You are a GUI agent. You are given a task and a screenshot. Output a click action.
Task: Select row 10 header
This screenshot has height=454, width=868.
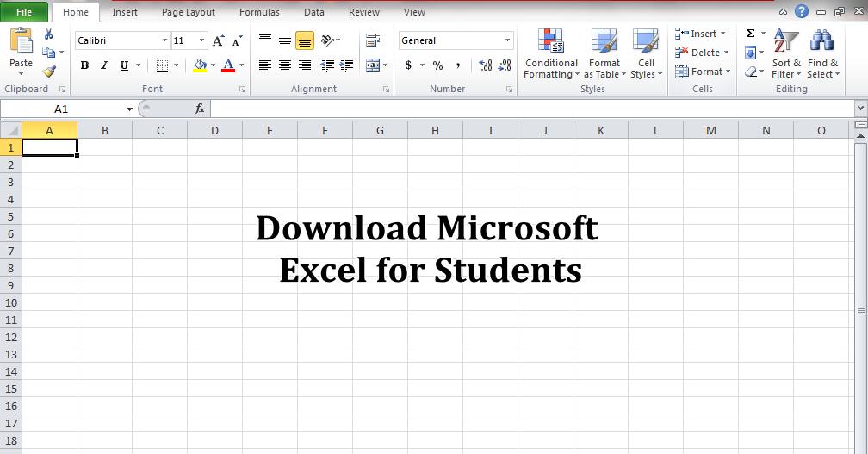click(x=11, y=303)
